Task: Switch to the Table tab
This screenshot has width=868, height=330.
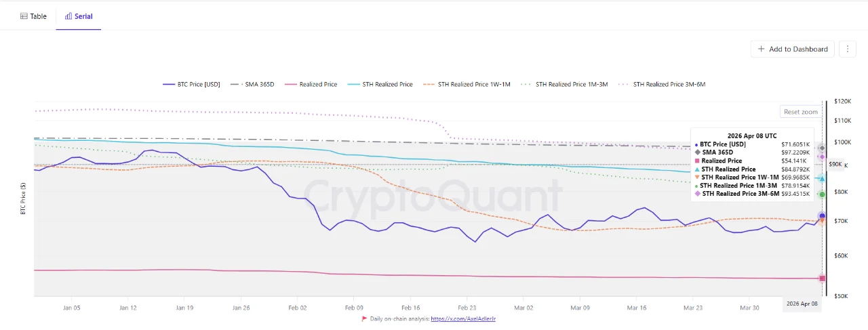Action: click(33, 16)
